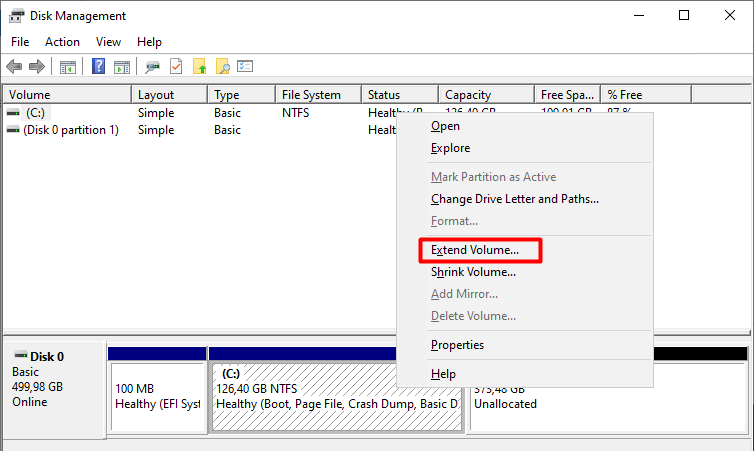Toggle the Show/Hide Action Pane icon
This screenshot has width=754, height=451.
coord(121,67)
